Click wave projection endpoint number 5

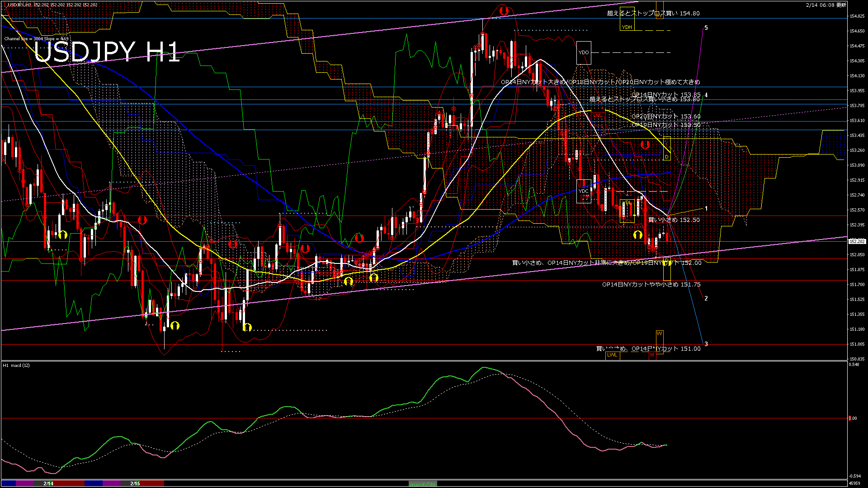706,28
